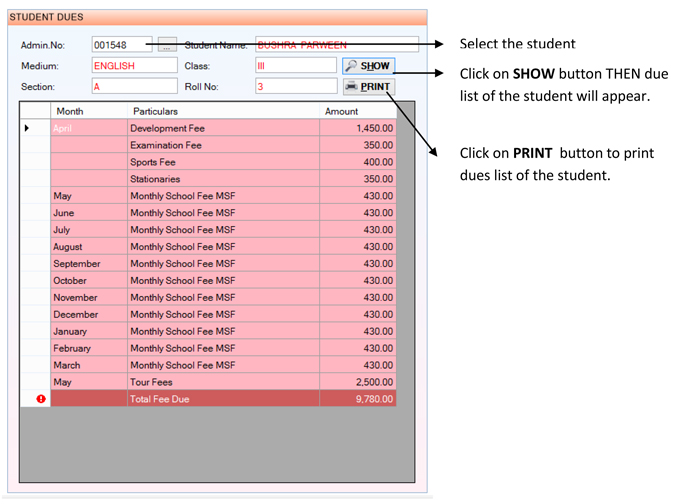Click the Roll No field

296,86
